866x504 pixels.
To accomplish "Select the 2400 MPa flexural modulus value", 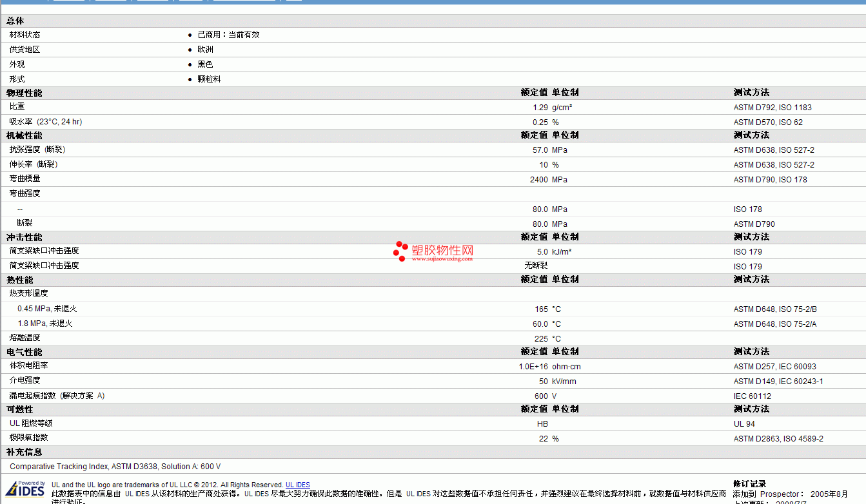I will 549,180.
